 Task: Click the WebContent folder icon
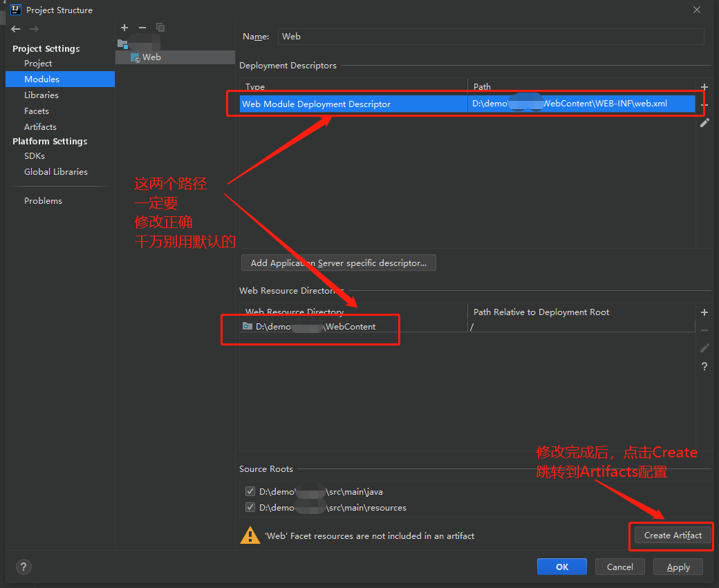click(x=248, y=326)
